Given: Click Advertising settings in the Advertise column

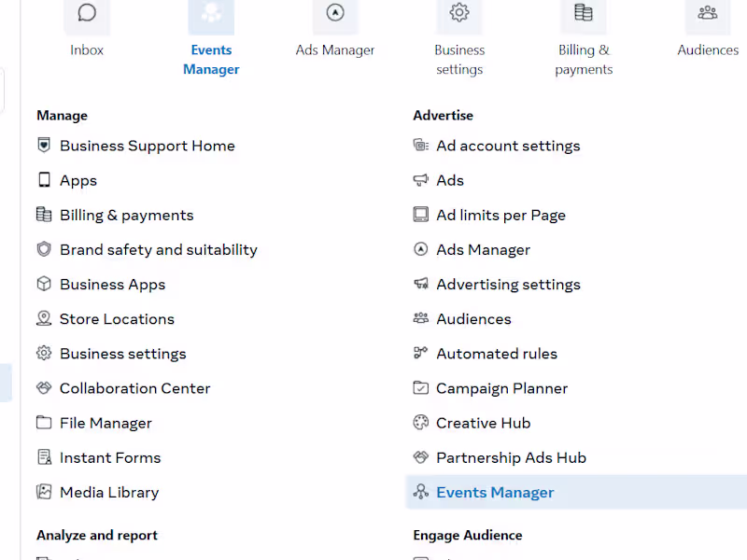Looking at the screenshot, I should click(x=508, y=285).
